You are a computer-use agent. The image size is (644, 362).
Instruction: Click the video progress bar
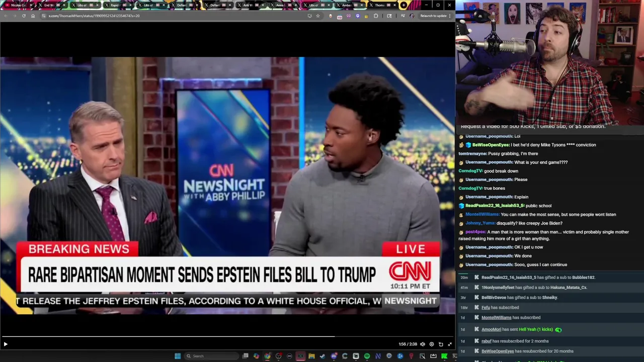tap(227, 336)
